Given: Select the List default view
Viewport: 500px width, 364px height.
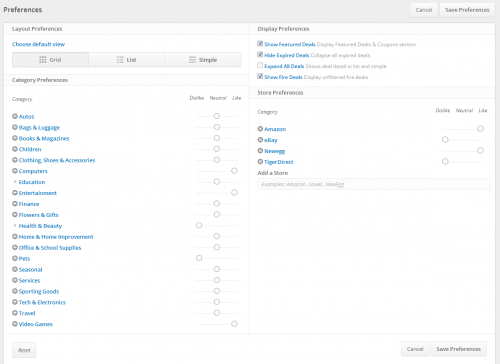Looking at the screenshot, I should coord(127,60).
